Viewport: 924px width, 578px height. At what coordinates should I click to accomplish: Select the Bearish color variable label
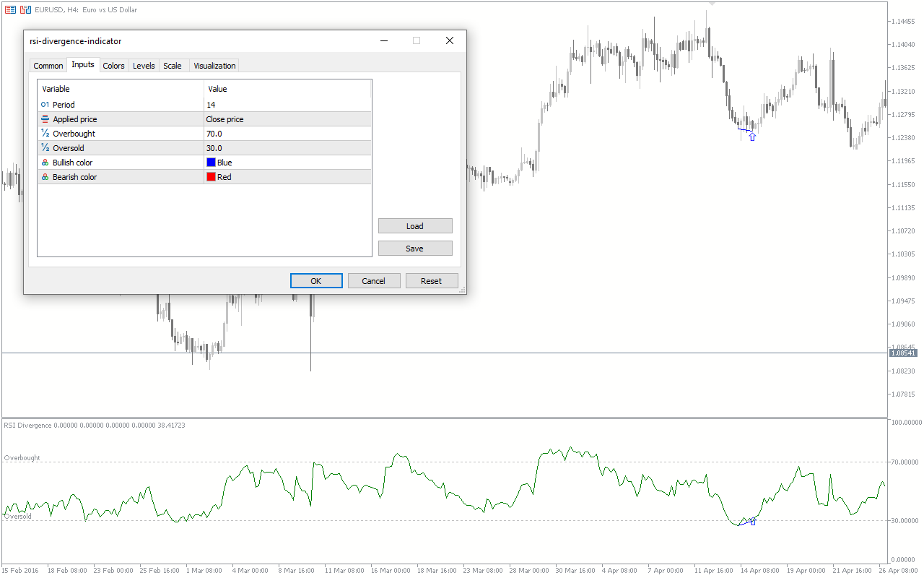point(74,177)
